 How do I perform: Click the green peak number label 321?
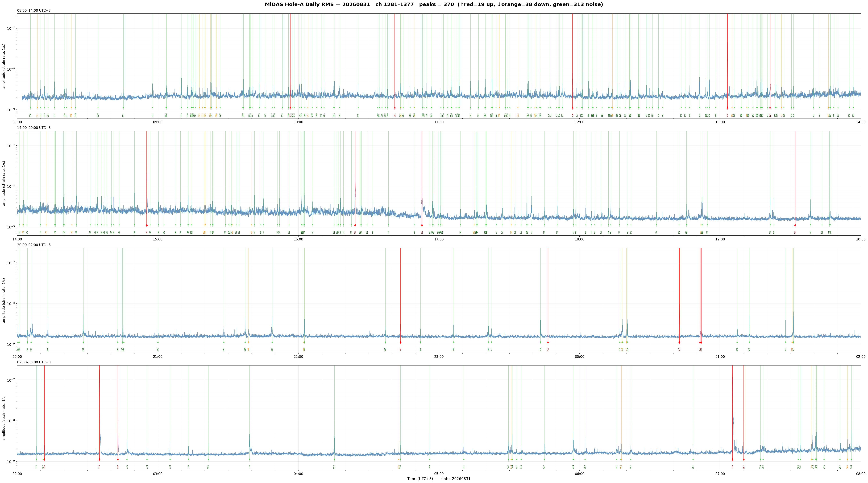737,349
